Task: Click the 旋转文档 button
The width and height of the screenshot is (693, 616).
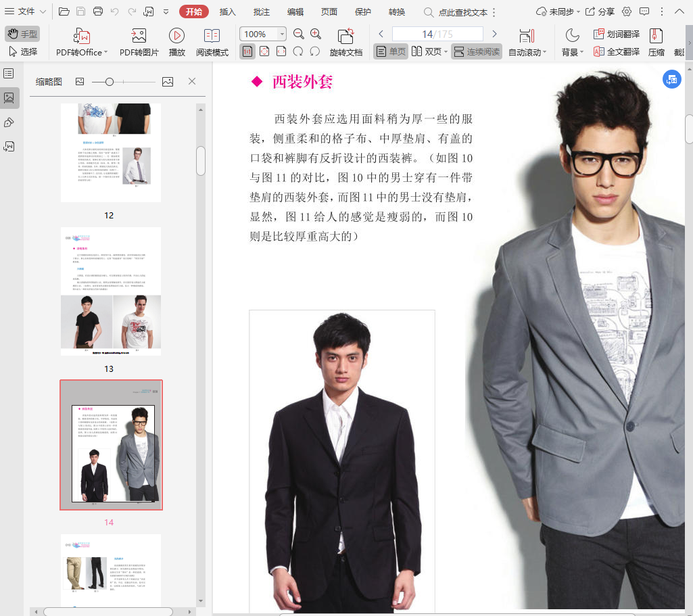Action: point(345,43)
